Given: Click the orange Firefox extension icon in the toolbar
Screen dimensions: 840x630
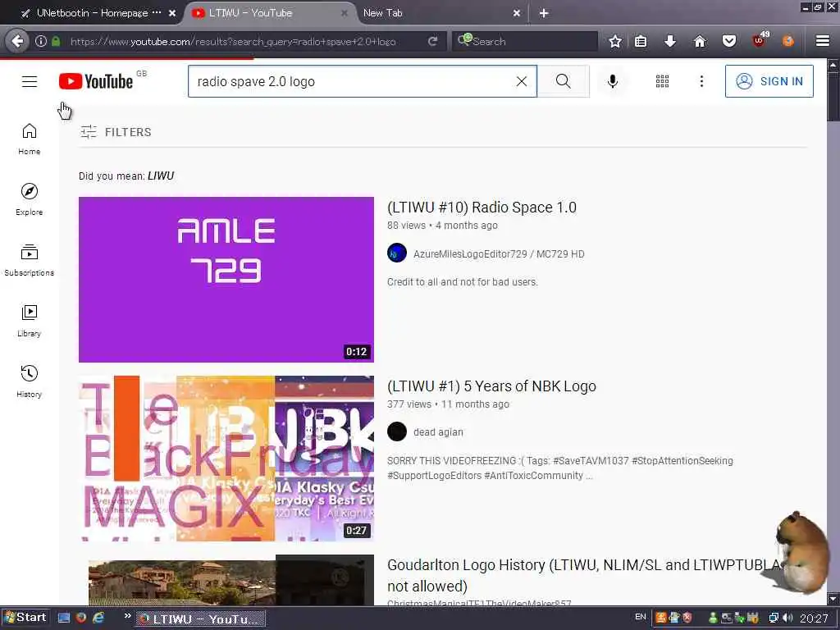Looking at the screenshot, I should pyautogui.click(x=788, y=41).
